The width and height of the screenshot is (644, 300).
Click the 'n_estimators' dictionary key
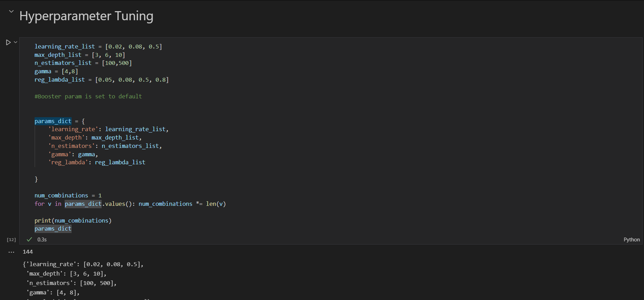72,146
